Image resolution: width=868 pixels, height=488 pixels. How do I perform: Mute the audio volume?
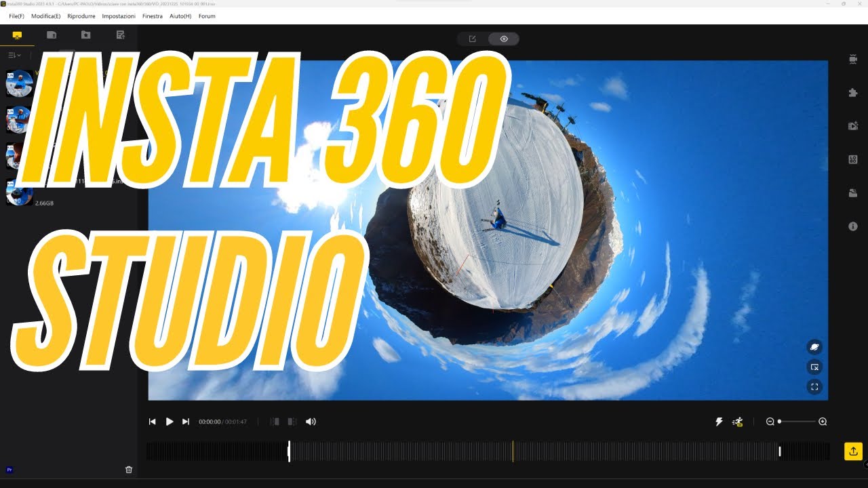pos(311,422)
